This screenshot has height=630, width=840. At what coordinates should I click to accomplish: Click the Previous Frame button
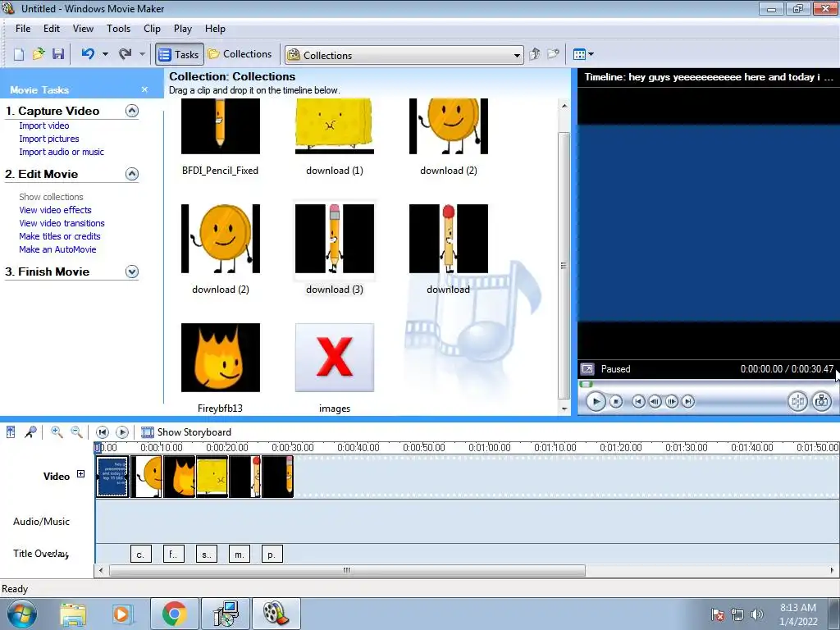655,401
